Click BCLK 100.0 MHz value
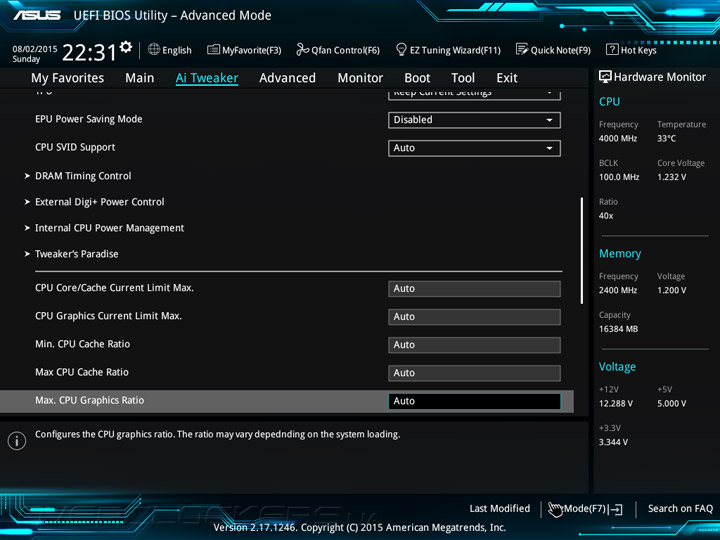Screen dimensions: 720x540 pyautogui.click(x=619, y=177)
